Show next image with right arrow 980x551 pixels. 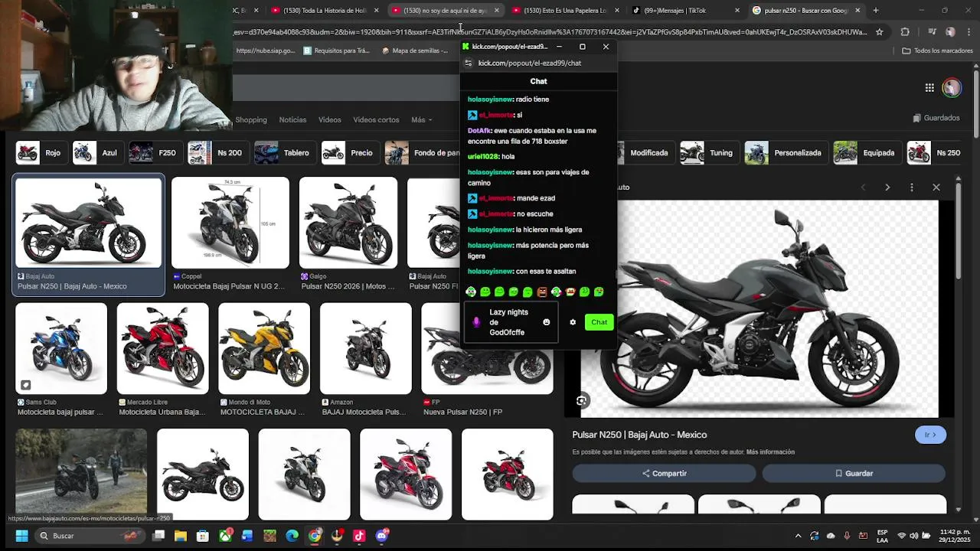[x=887, y=187]
